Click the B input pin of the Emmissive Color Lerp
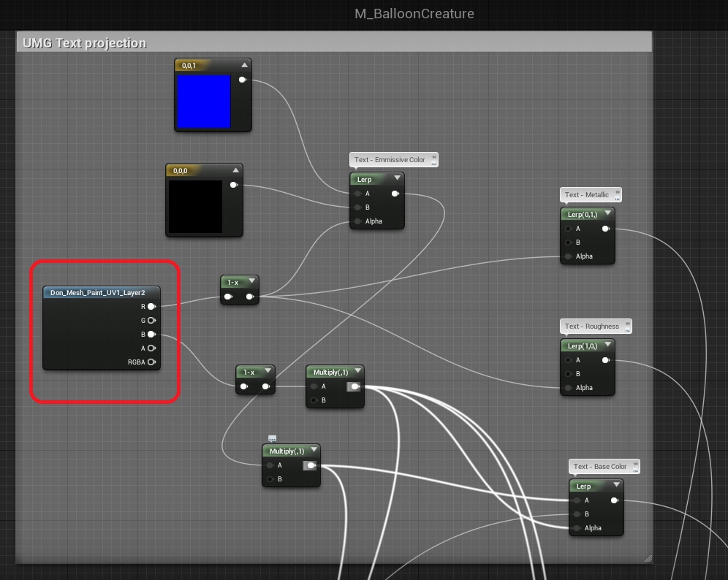This screenshot has height=580, width=728. pyautogui.click(x=358, y=207)
